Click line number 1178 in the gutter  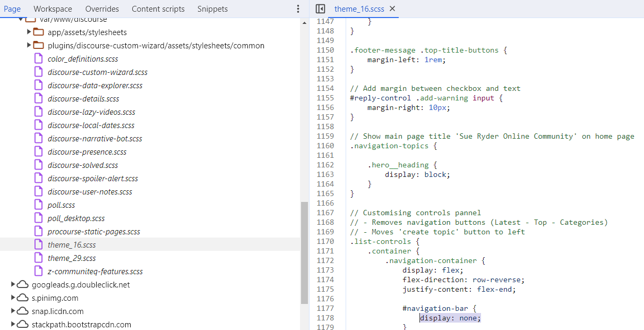pyautogui.click(x=324, y=318)
